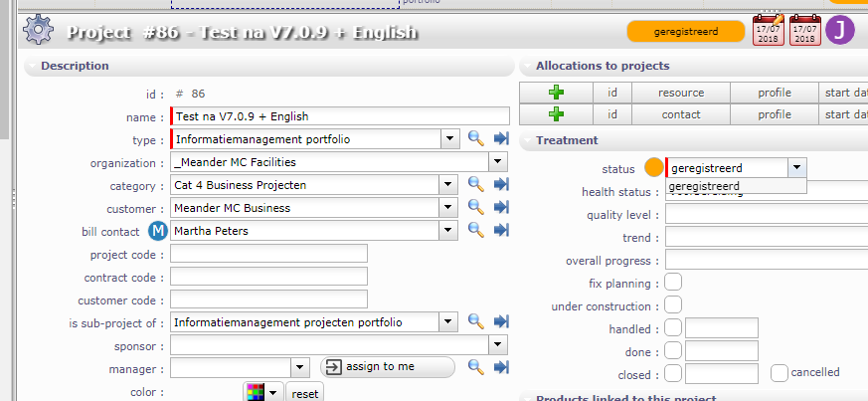
Task: Search the manager with magnifier icon
Action: 475,367
